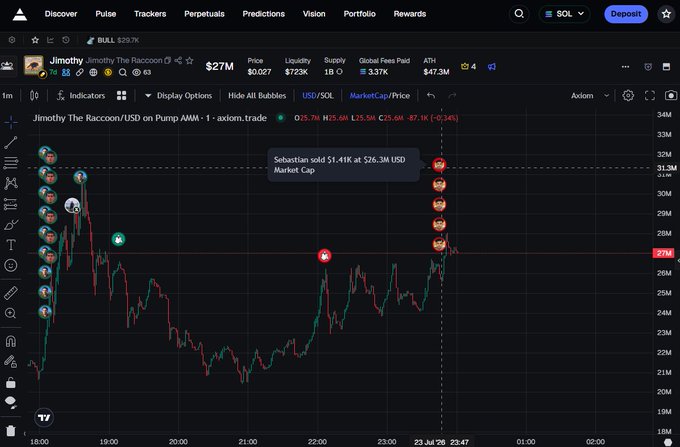Open the emoji icons tool
This screenshot has width=680, height=447.
pos(11,265)
